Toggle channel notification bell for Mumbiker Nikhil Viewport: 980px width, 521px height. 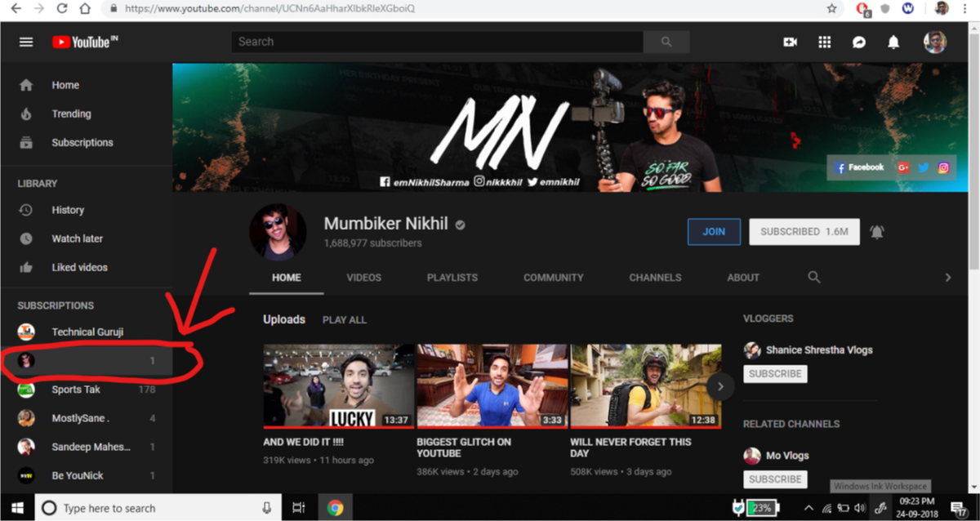[x=877, y=232]
